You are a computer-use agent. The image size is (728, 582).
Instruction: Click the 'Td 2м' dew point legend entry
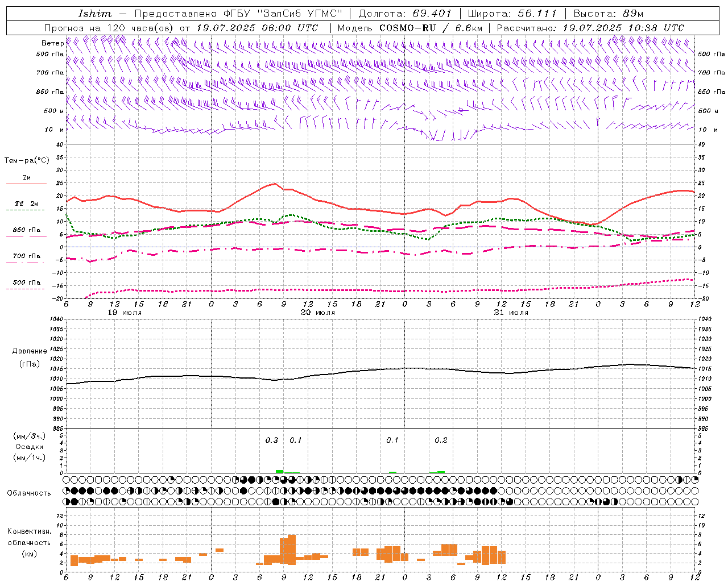(27, 203)
